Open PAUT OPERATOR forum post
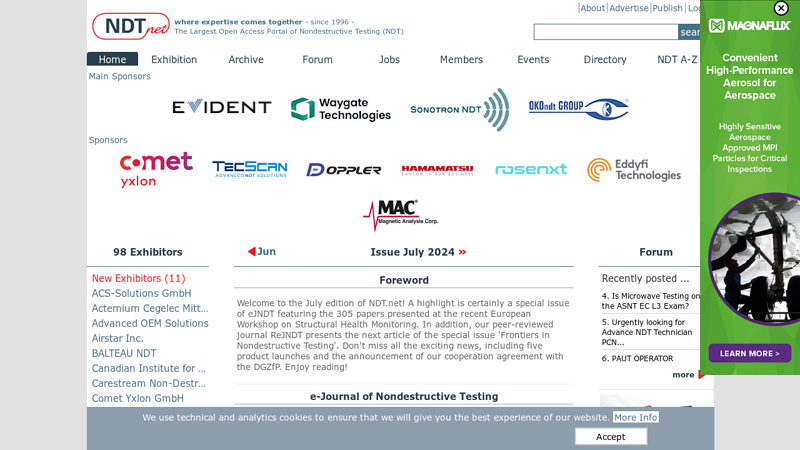The width and height of the screenshot is (800, 450). pos(637,358)
